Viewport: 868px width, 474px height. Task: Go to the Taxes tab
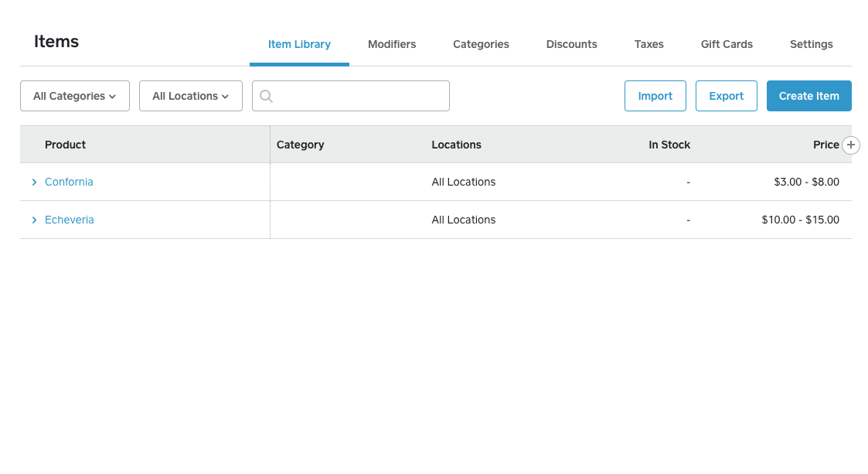pos(648,44)
